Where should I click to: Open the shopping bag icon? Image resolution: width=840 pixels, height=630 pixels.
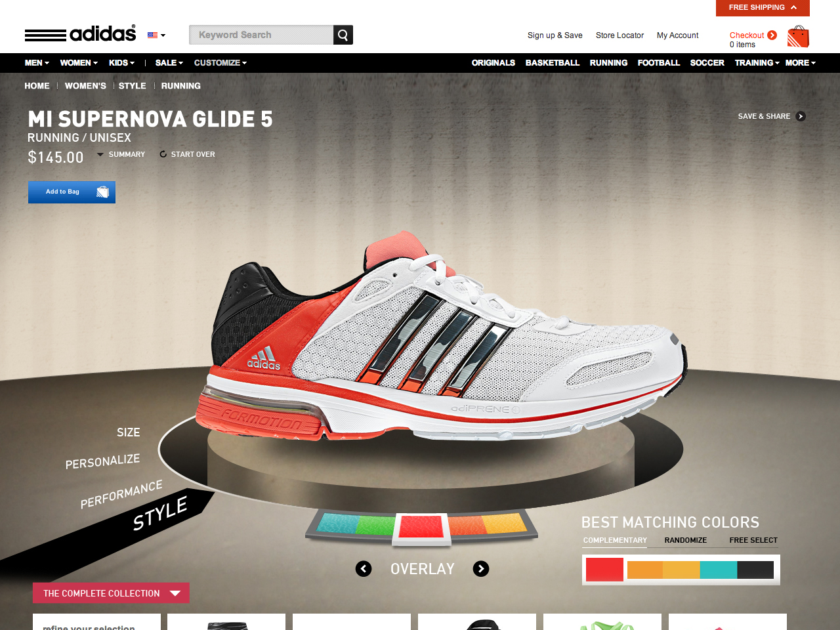(x=798, y=37)
